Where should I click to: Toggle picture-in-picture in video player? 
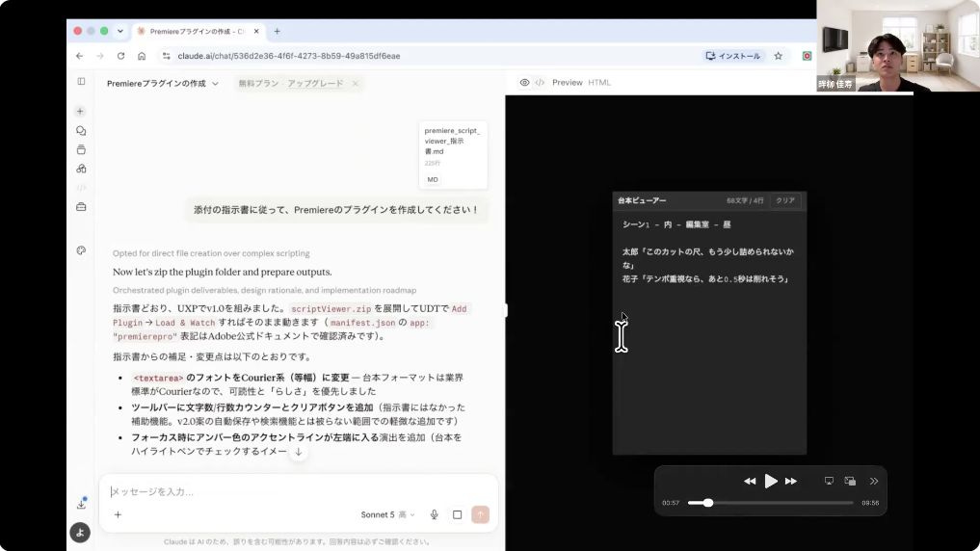[x=850, y=481]
